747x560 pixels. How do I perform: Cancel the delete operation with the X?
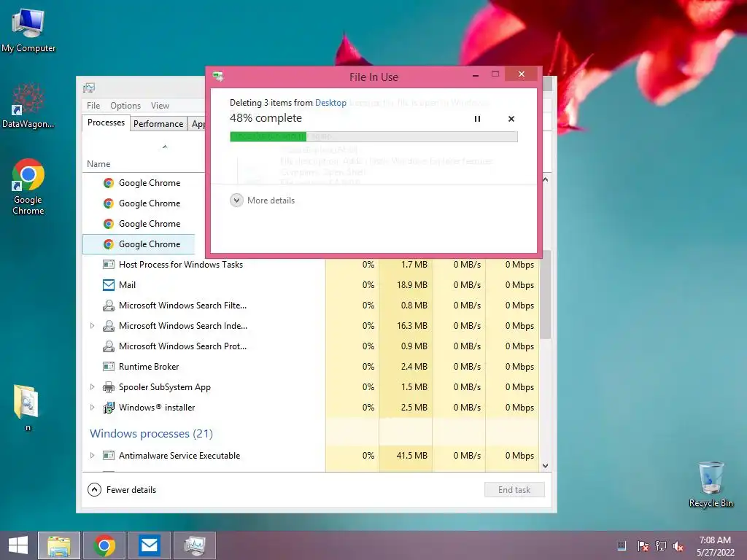(x=511, y=119)
